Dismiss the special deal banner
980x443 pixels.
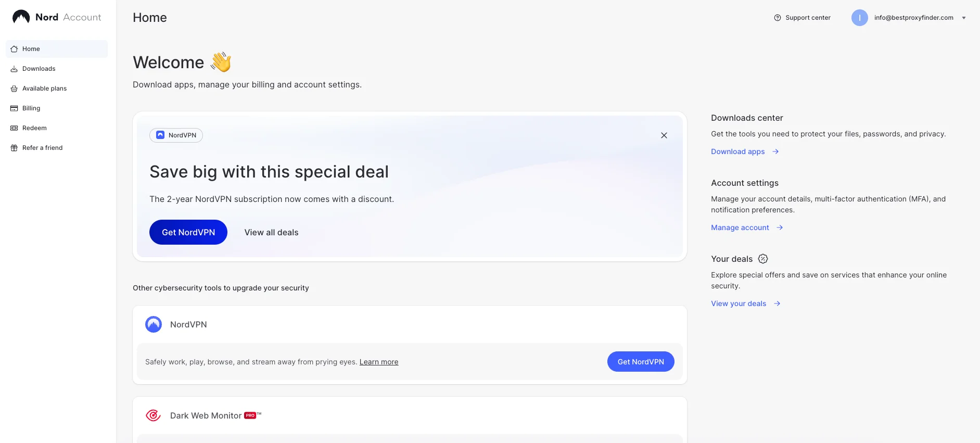[x=664, y=135]
